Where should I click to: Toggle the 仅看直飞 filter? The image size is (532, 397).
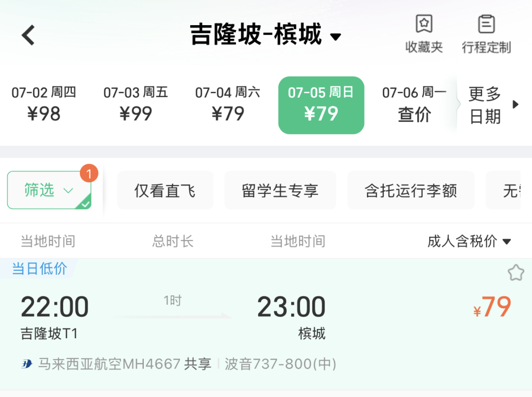165,190
